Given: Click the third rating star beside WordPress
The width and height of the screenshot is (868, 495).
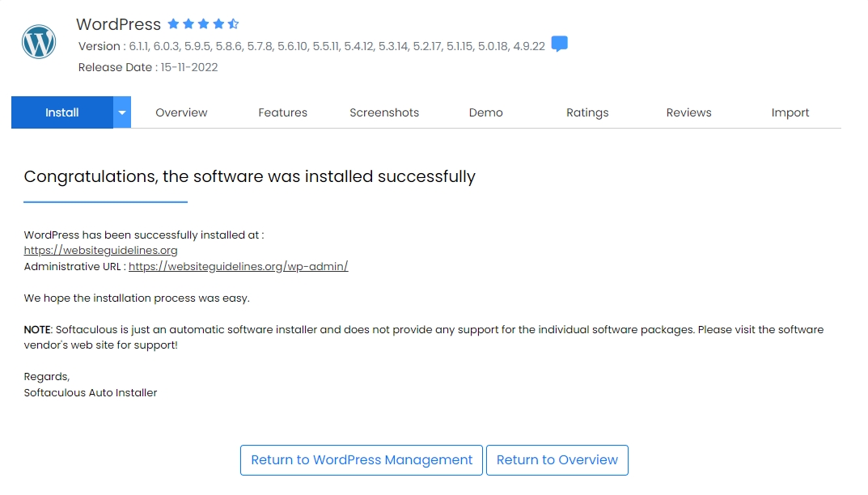Looking at the screenshot, I should pyautogui.click(x=203, y=24).
